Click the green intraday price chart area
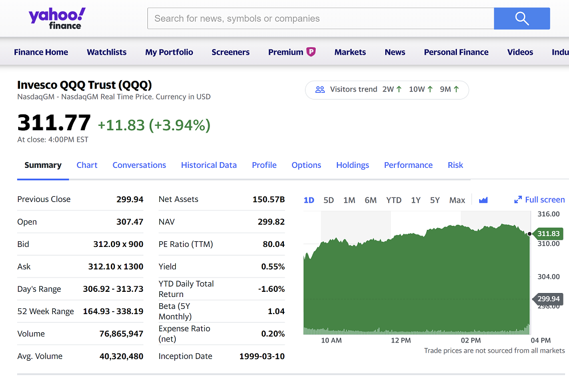The height and width of the screenshot is (392, 569). click(417, 279)
